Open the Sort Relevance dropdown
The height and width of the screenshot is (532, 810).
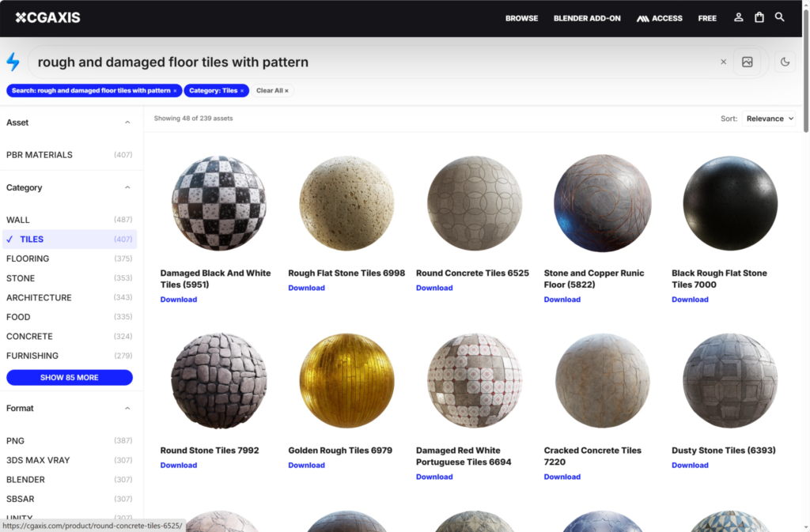point(769,119)
